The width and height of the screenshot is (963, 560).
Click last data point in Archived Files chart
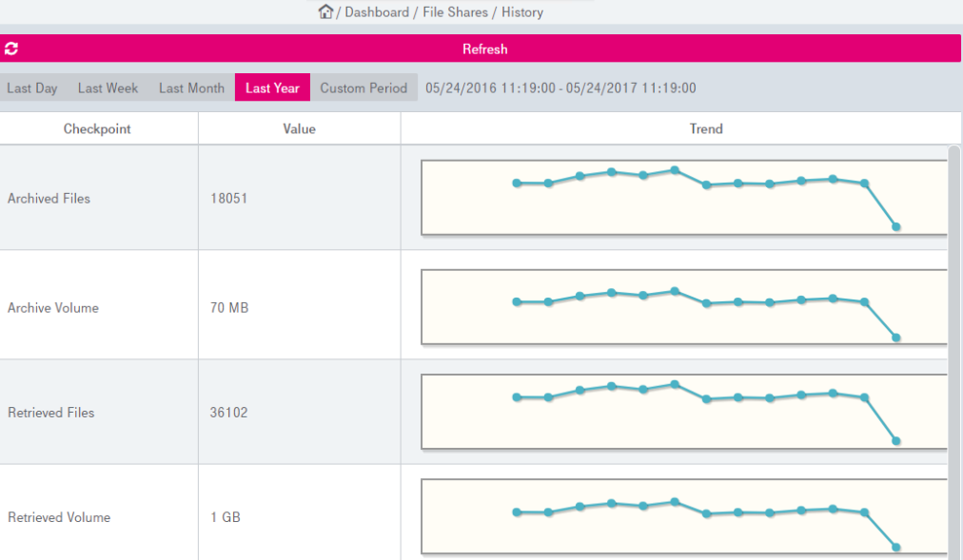click(895, 226)
